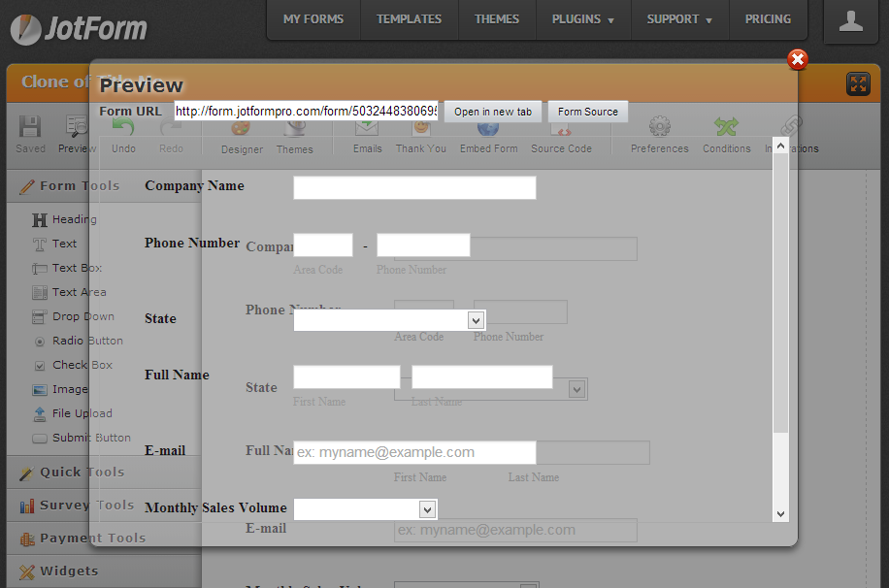Open THEMES in top navigation
The height and width of the screenshot is (588, 889).
[x=497, y=19]
